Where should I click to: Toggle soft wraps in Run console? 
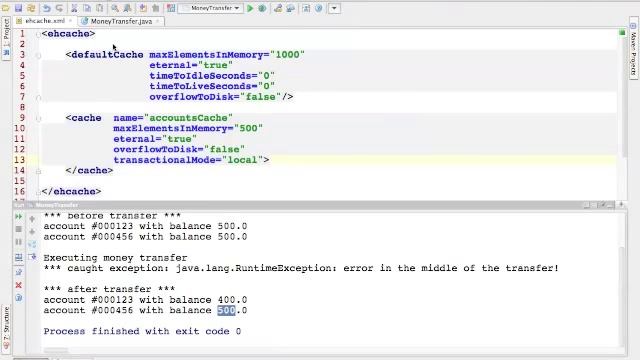[x=32, y=244]
